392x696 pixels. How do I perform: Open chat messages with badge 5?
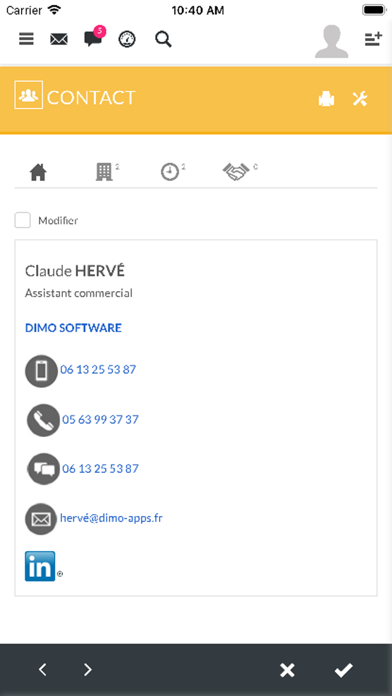coord(94,38)
